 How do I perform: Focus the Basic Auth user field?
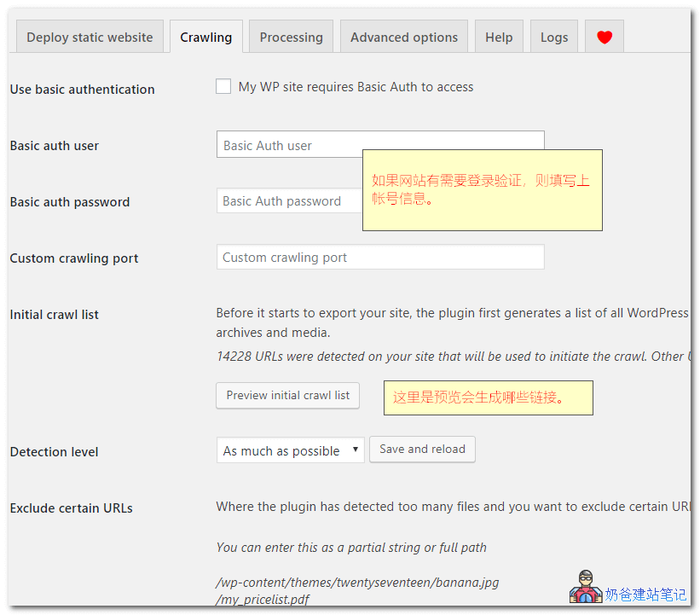[290, 145]
